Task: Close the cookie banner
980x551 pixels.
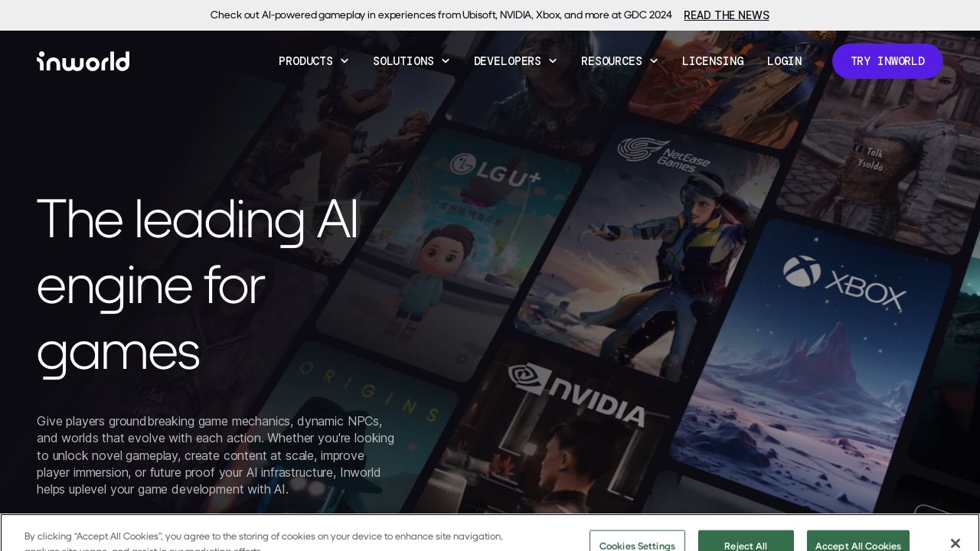Action: tap(955, 543)
